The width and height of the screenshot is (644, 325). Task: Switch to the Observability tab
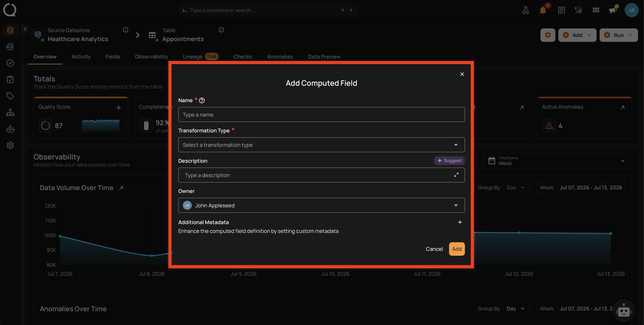(151, 57)
